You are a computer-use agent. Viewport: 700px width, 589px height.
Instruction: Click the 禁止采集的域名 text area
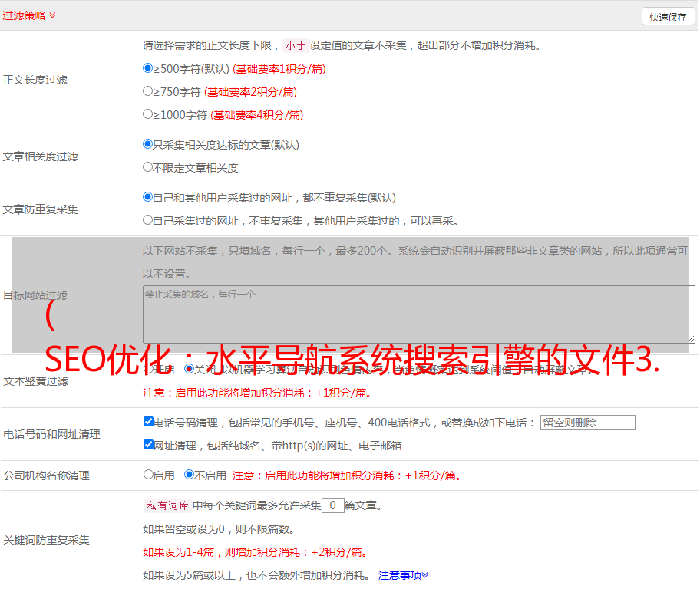(x=418, y=314)
